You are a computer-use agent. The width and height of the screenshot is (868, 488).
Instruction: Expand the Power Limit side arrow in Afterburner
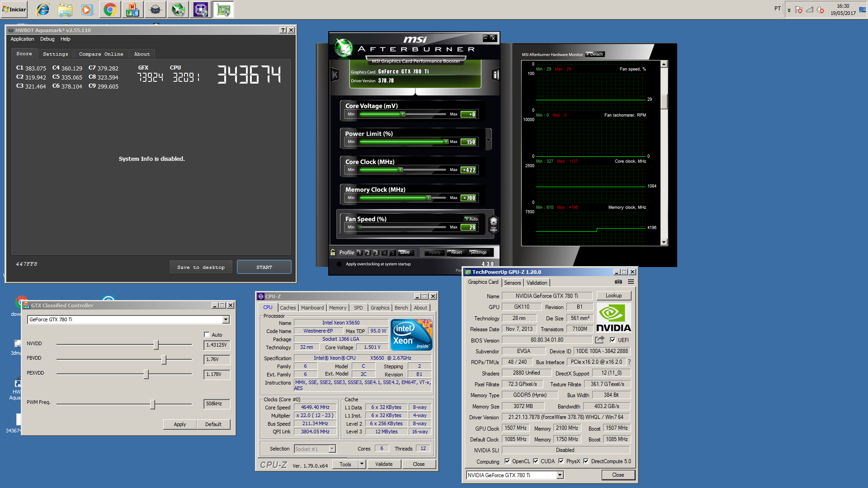(488, 140)
